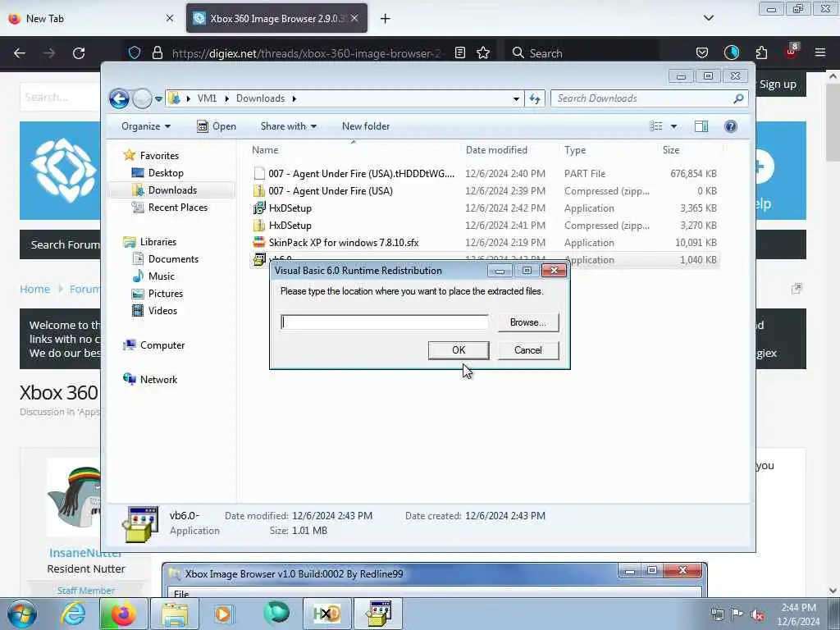List all tabs dropdown arrow
Screen dimensions: 840x630
click(x=708, y=18)
